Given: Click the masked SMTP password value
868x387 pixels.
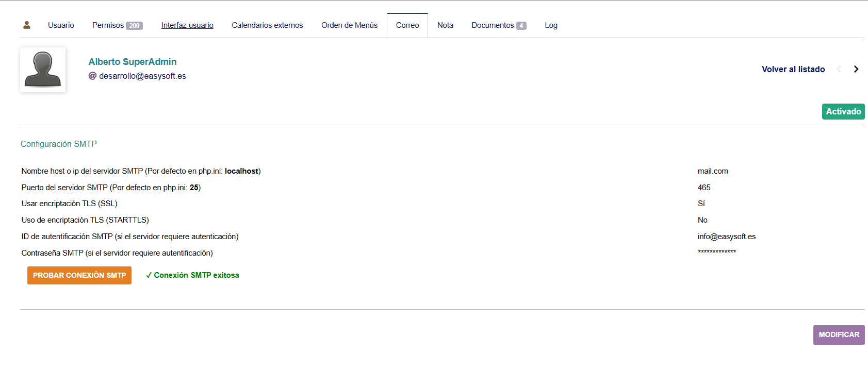Looking at the screenshot, I should click(x=717, y=252).
